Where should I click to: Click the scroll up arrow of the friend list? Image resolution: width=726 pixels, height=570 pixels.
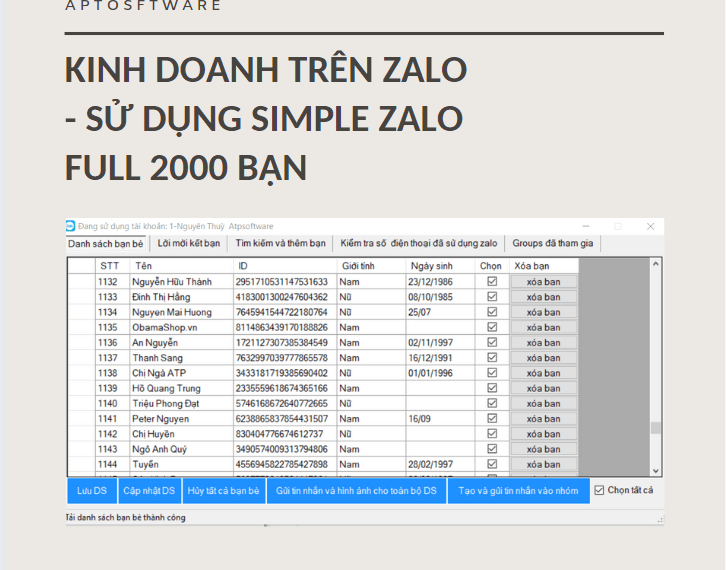656,264
